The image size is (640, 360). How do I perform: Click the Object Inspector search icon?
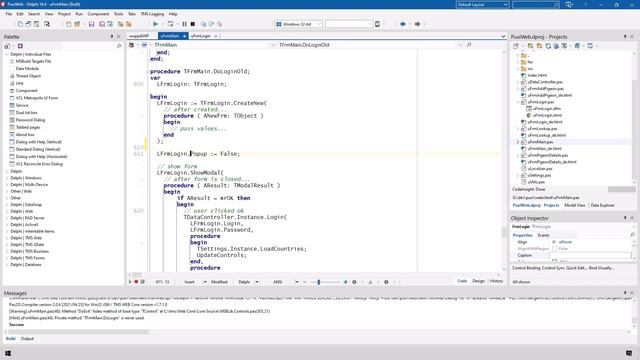coord(632,235)
